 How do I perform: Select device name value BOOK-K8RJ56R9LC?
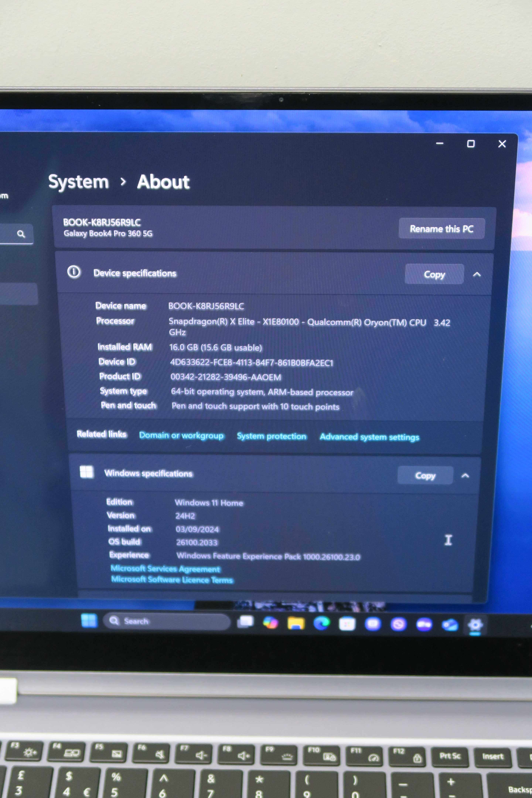tap(206, 306)
